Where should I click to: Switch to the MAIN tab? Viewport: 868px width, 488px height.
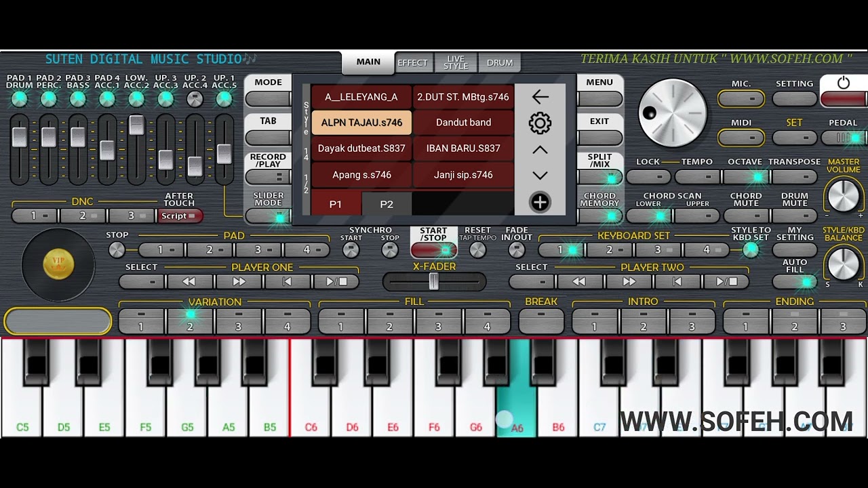click(368, 62)
